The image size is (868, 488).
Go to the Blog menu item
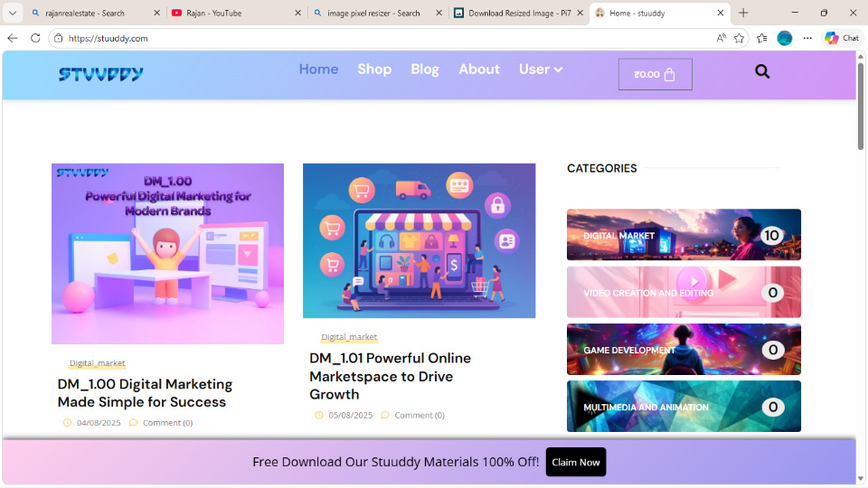425,70
